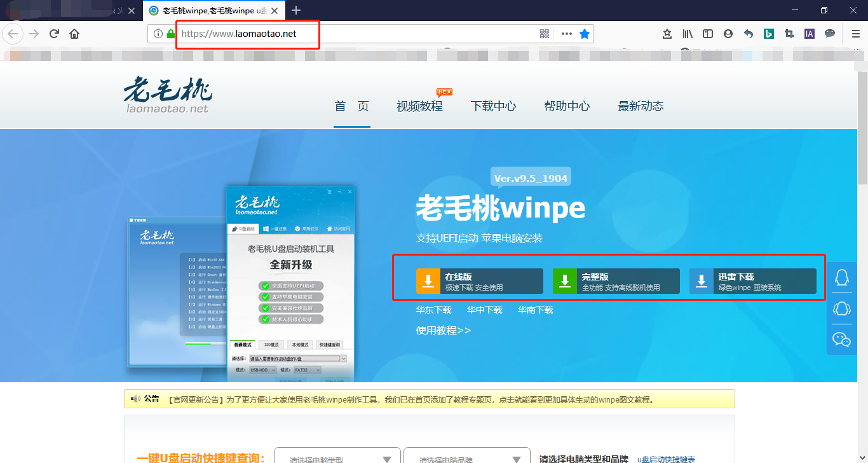Open the Library toolbar icon
The image size is (868, 463).
(688, 34)
